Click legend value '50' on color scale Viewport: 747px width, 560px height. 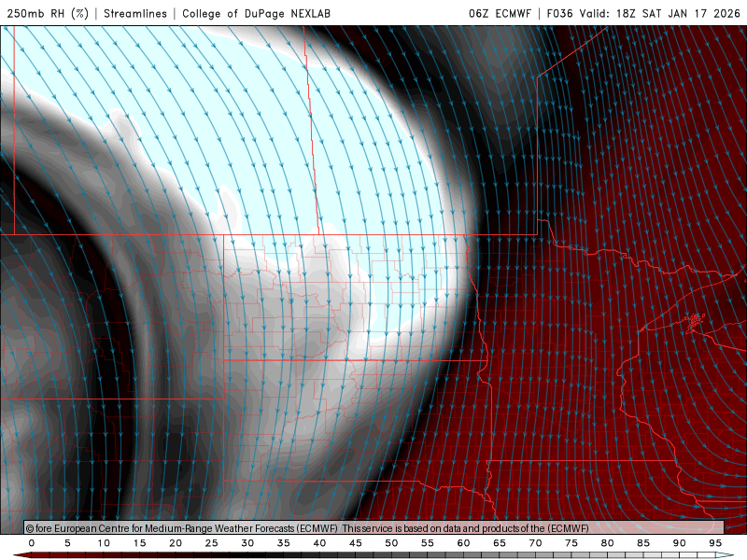(391, 543)
